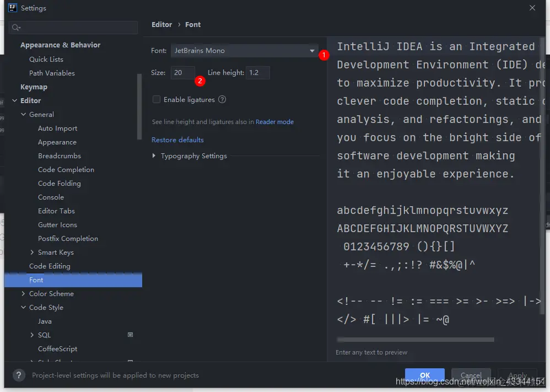The height and width of the screenshot is (392, 550).
Task: Click the IntelliJ logo in the title bar
Action: [x=12, y=8]
